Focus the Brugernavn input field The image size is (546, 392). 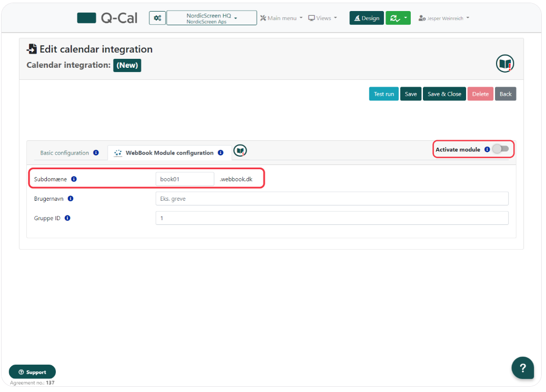pyautogui.click(x=332, y=199)
